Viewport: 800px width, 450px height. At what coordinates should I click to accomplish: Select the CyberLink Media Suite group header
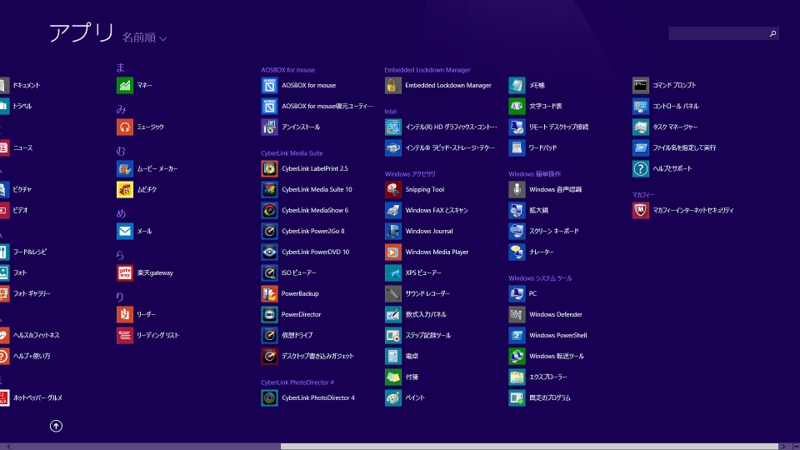292,153
